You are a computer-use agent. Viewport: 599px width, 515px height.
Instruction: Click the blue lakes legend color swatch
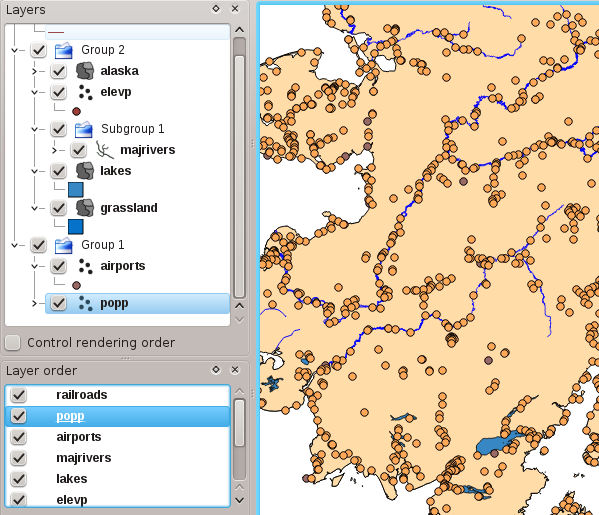[x=76, y=189]
